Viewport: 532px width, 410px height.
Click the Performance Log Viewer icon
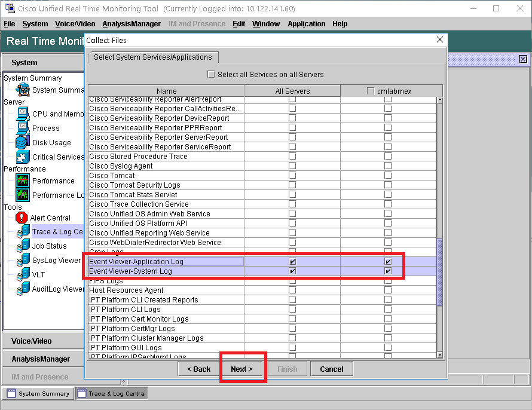coord(22,195)
